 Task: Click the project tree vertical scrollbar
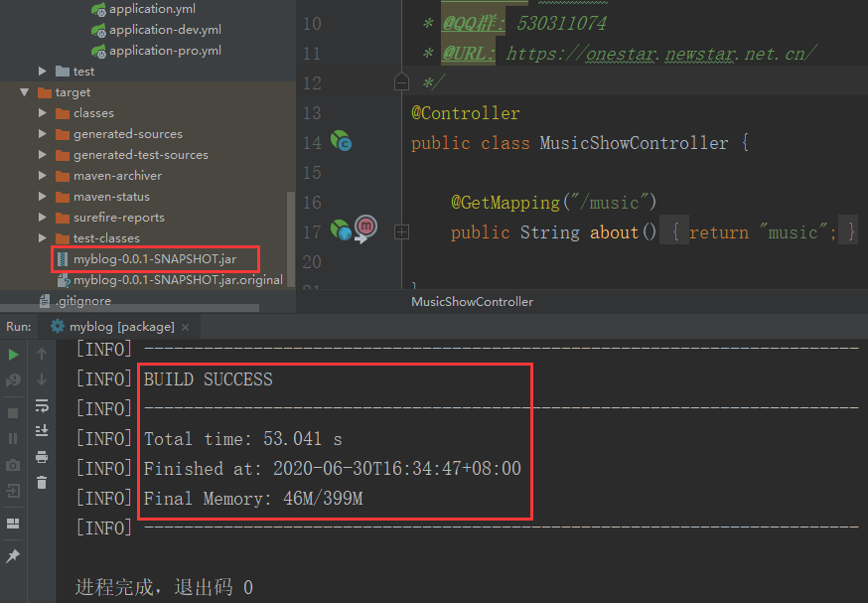(x=291, y=238)
